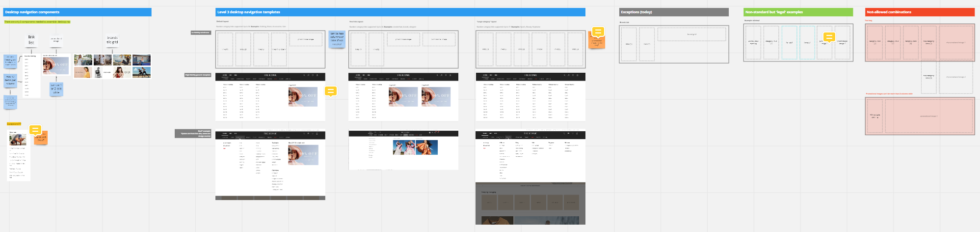Open comment bubble above the orange sticky in large-category layout
Viewport: 980px width, 232px height.
coord(598,32)
